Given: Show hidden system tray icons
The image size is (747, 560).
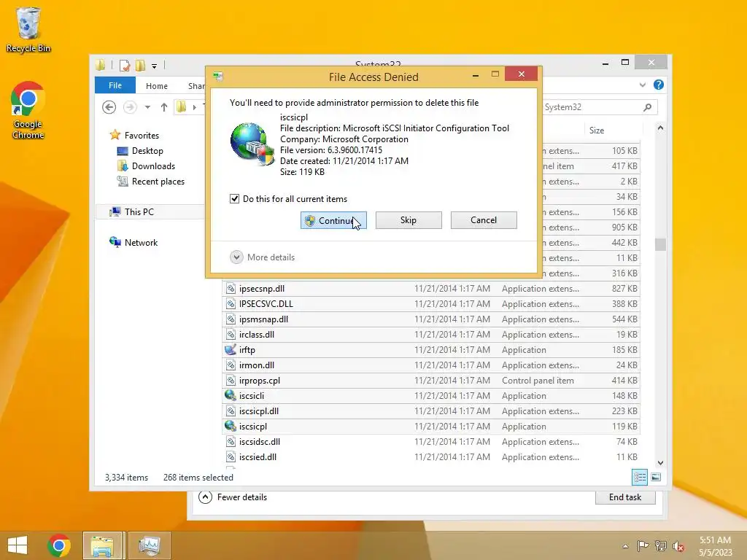Looking at the screenshot, I should pos(625,546).
